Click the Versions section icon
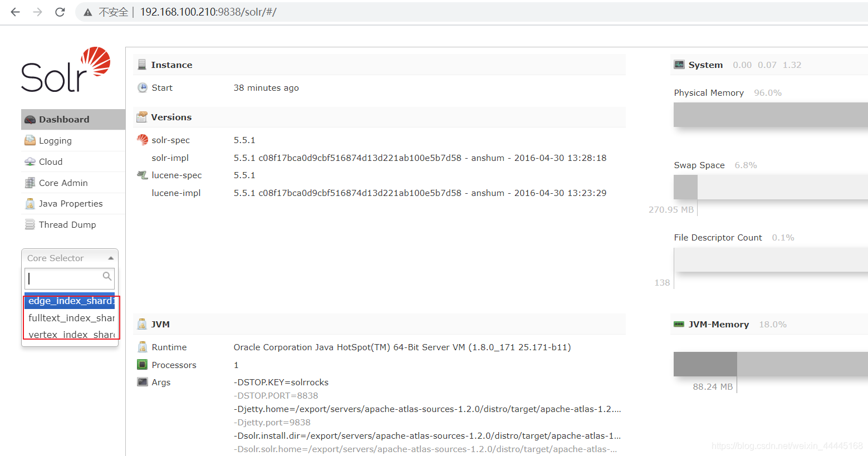Screen dimensions: 868x456 [142, 117]
